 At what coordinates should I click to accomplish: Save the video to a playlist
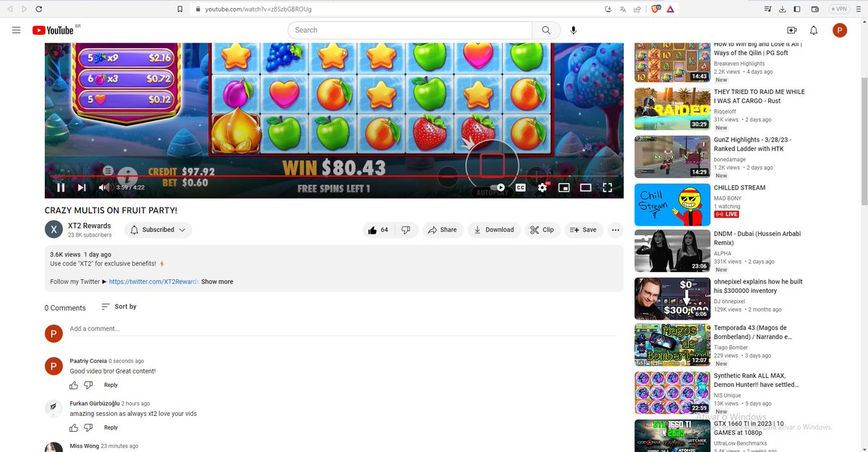click(x=584, y=230)
